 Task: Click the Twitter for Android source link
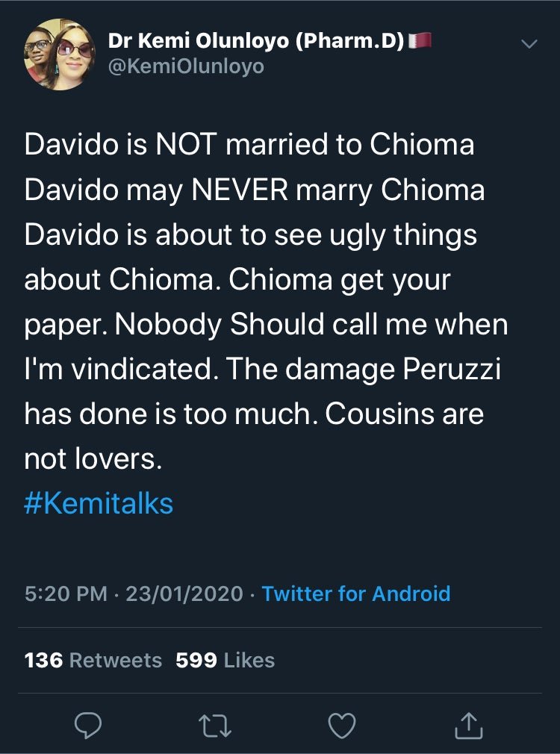click(x=356, y=594)
